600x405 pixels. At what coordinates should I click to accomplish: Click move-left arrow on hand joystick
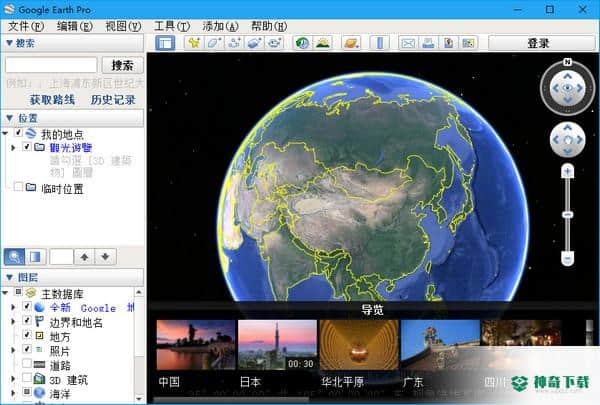point(556,140)
